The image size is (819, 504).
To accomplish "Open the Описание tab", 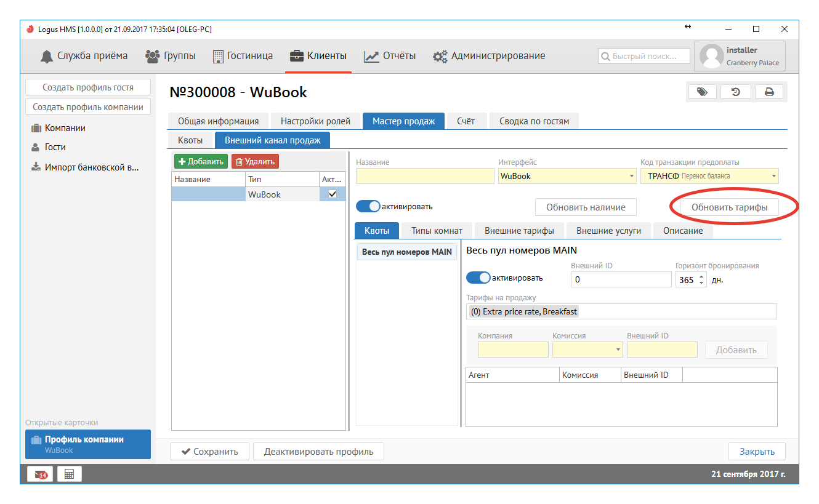I will point(683,231).
